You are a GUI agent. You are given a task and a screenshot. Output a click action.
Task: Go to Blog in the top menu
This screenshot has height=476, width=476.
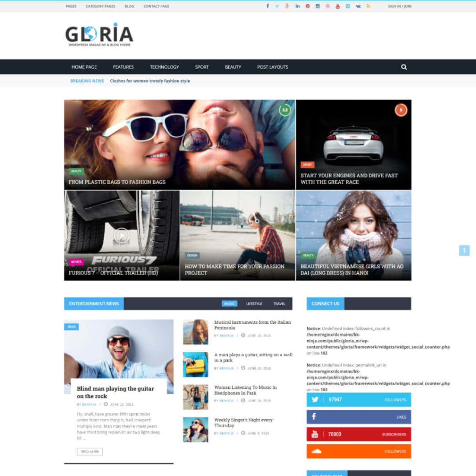(x=129, y=6)
